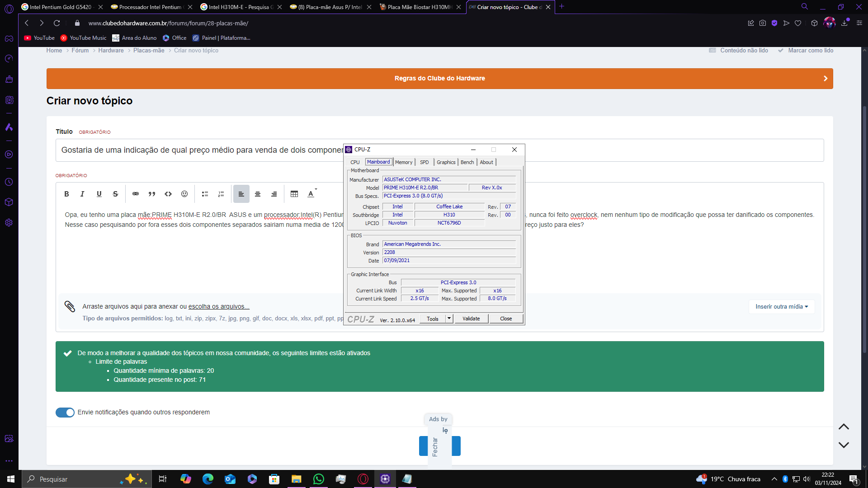
Task: Open Inserir outra mídia dropdown
Action: (782, 307)
